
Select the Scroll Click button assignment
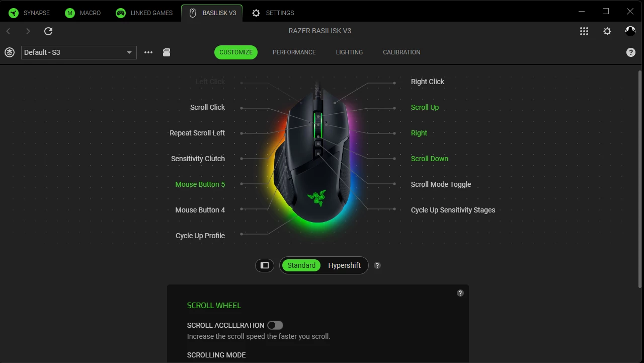point(207,107)
